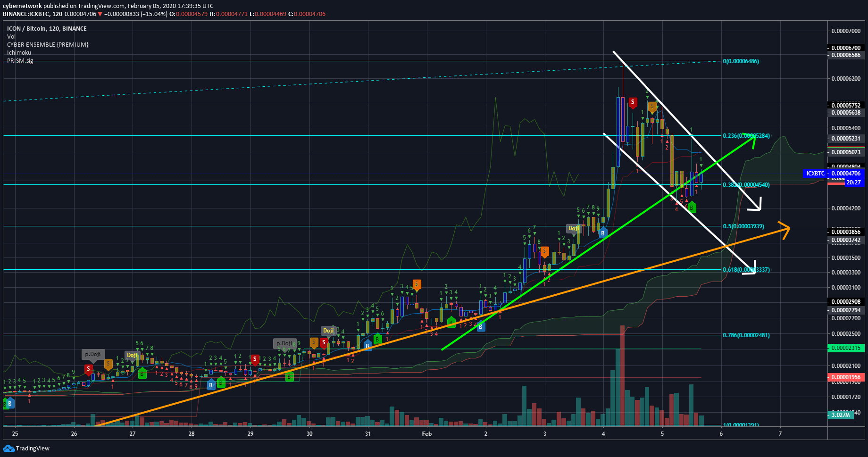Click the green 0.00002315 price axis tag
Screen dimensions: 868x457
click(845, 348)
